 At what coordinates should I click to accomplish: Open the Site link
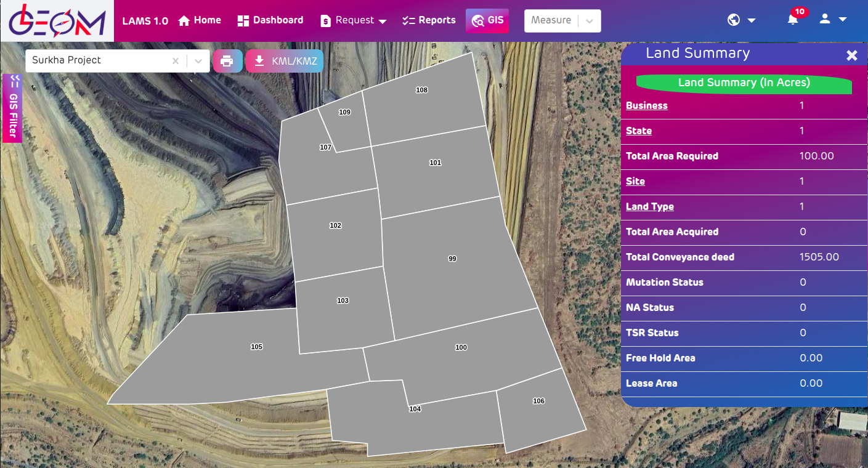click(x=635, y=182)
